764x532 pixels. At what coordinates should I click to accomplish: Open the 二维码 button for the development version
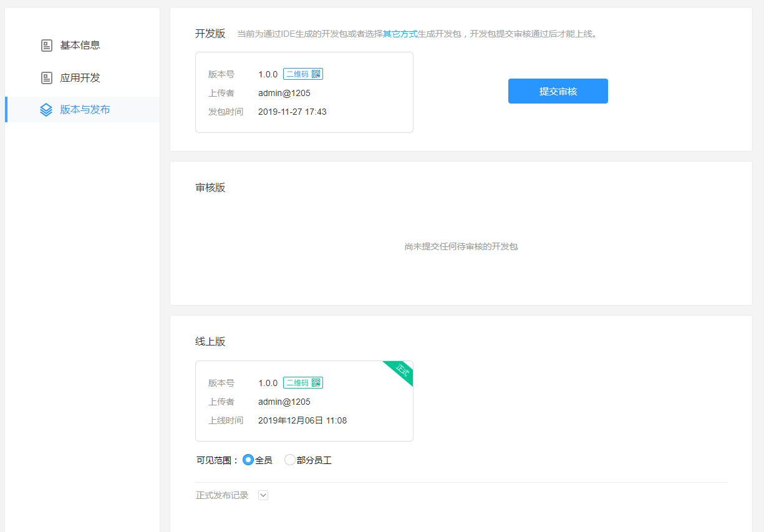point(303,73)
